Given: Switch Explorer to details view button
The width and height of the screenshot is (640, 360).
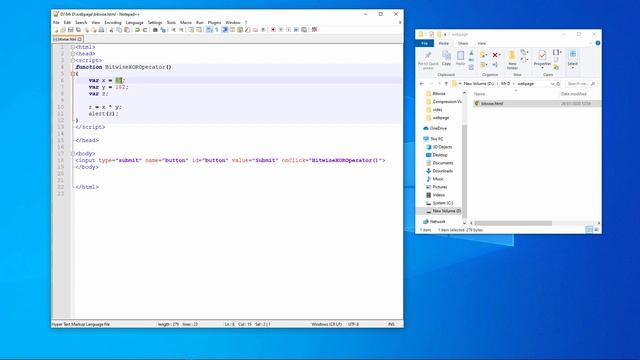Looking at the screenshot, I should click(x=589, y=230).
